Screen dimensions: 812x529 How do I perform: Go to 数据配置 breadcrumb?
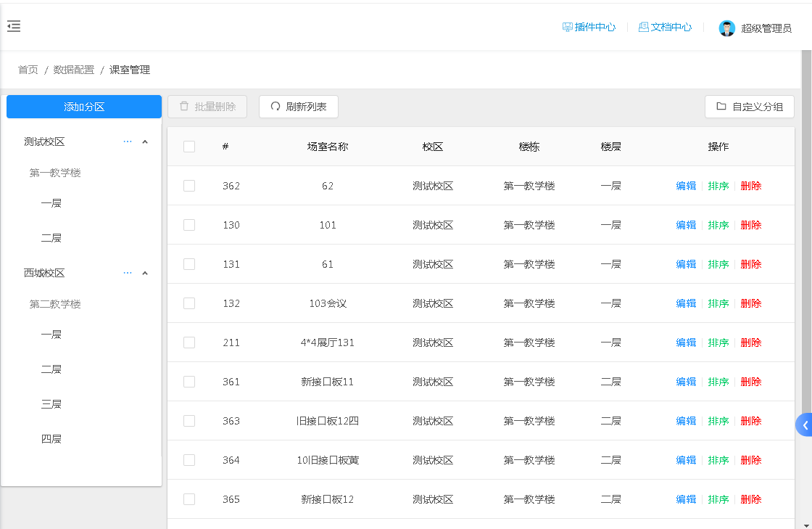coord(73,70)
